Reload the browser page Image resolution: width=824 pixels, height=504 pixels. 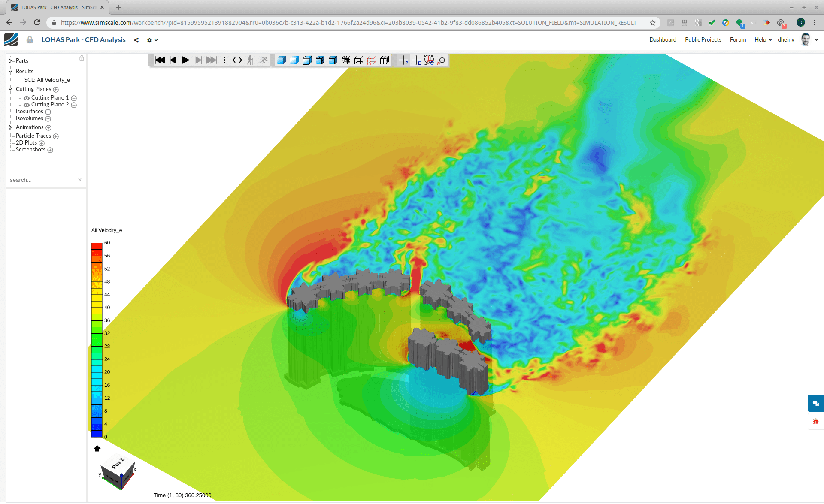(37, 22)
